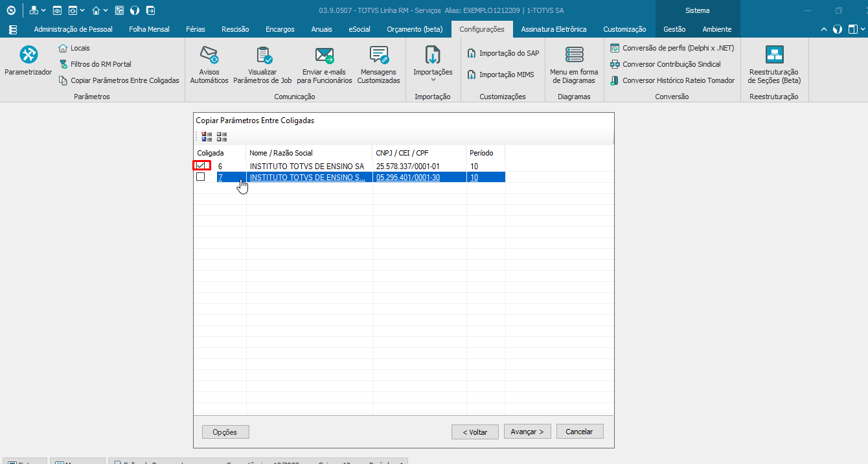Click the < Voltar button
The image size is (868, 464).
tap(475, 432)
